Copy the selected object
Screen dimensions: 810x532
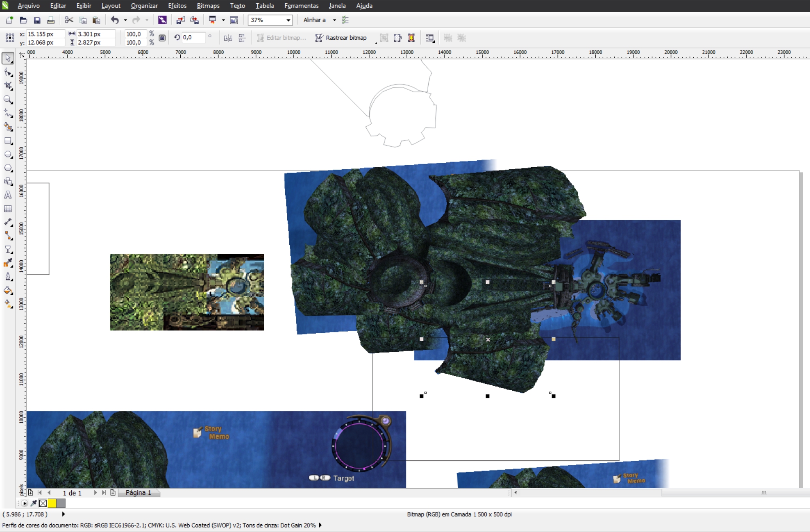(x=83, y=20)
